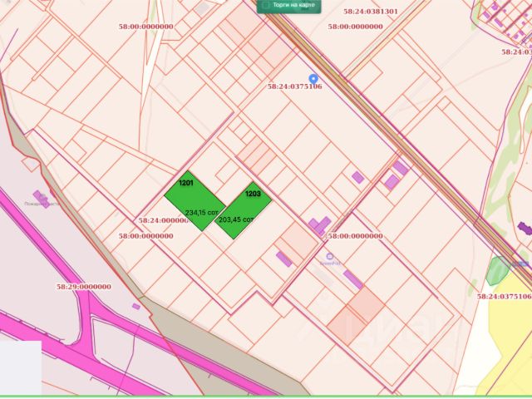The width and height of the screenshot is (532, 399).
Task: Click the purple circular POI icon above the faint map label
Action: (329, 256)
